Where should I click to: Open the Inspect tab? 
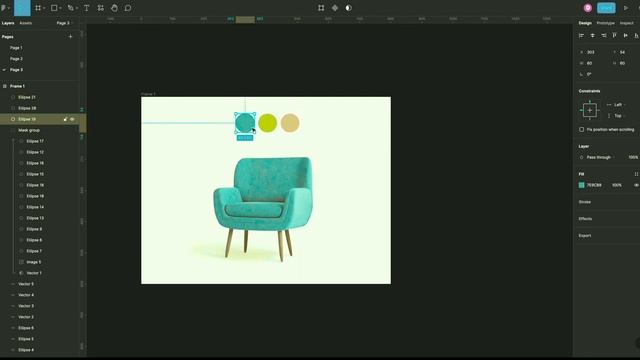tap(627, 23)
